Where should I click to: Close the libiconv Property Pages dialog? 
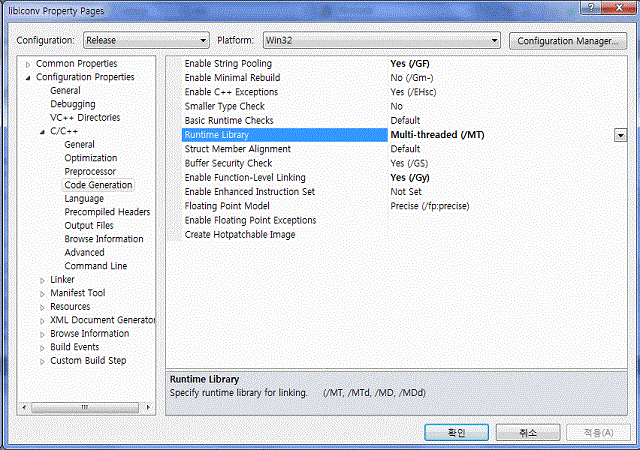pyautogui.click(x=619, y=7)
